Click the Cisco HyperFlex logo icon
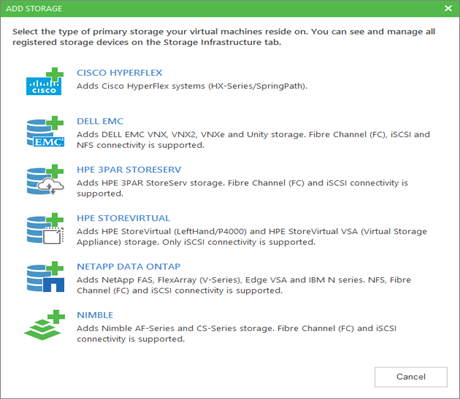This screenshot has height=399, width=460. click(45, 82)
